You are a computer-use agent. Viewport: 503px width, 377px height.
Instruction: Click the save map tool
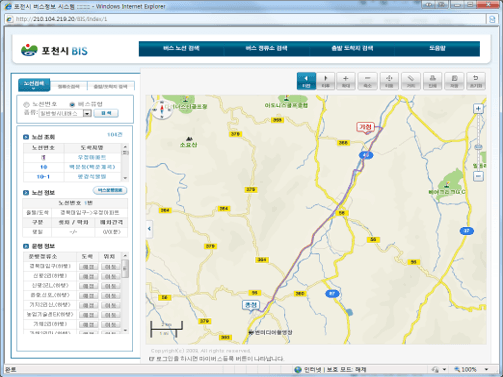click(x=454, y=81)
